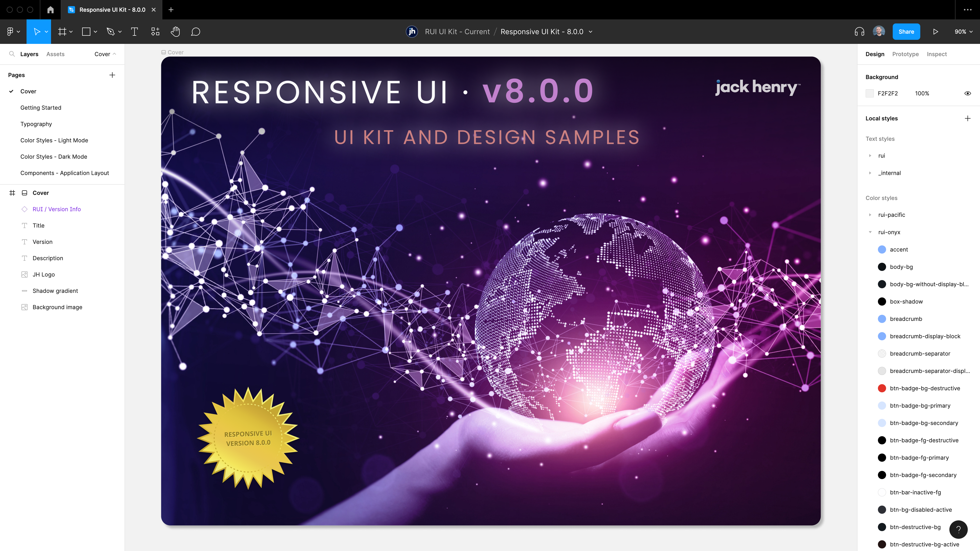Viewport: 980px width, 551px height.
Task: Select the Typography page
Action: (36, 124)
